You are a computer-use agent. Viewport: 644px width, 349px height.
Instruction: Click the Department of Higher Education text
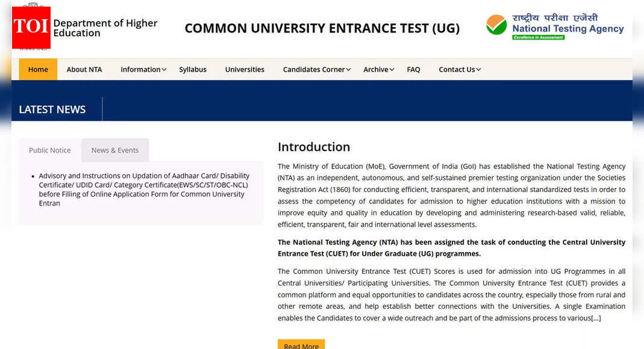(105, 27)
